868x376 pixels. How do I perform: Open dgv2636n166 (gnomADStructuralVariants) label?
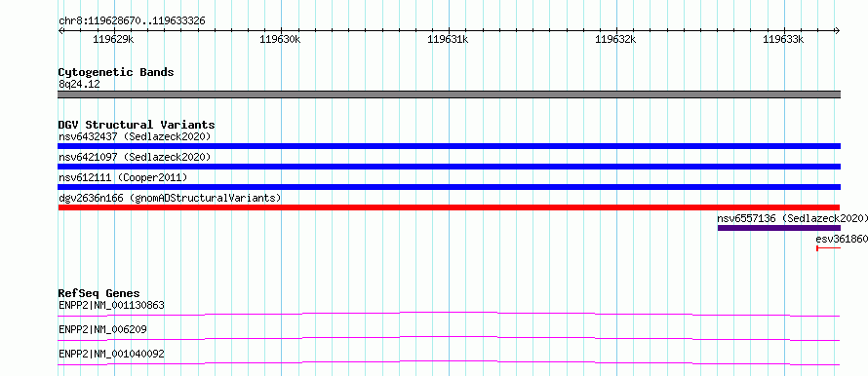(x=170, y=198)
